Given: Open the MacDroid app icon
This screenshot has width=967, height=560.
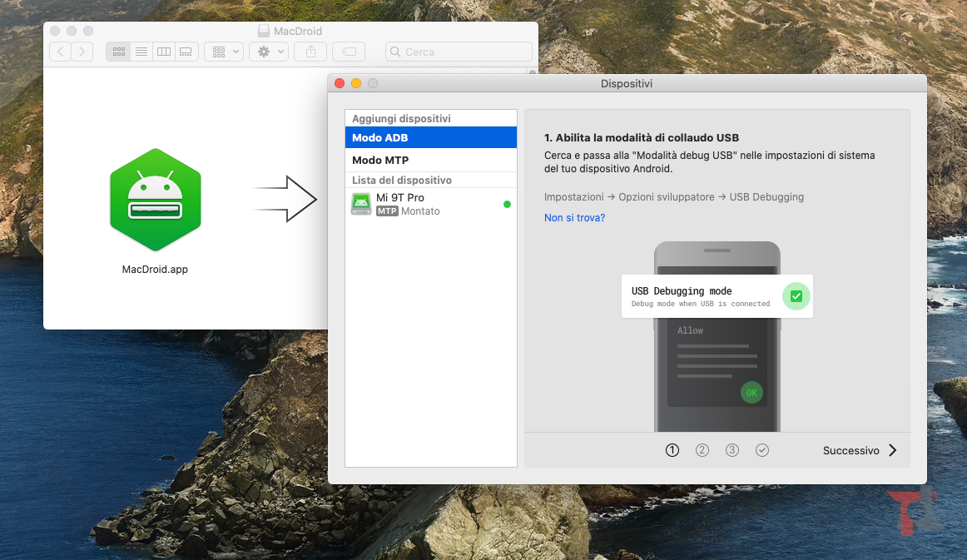Looking at the screenshot, I should click(155, 200).
